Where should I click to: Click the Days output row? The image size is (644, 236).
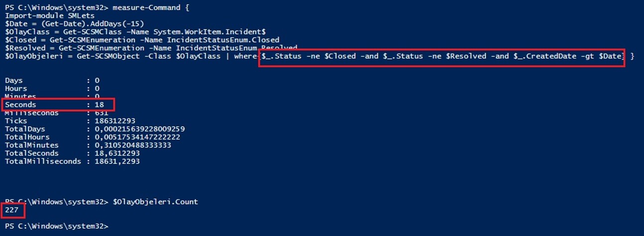pyautogui.click(x=52, y=80)
